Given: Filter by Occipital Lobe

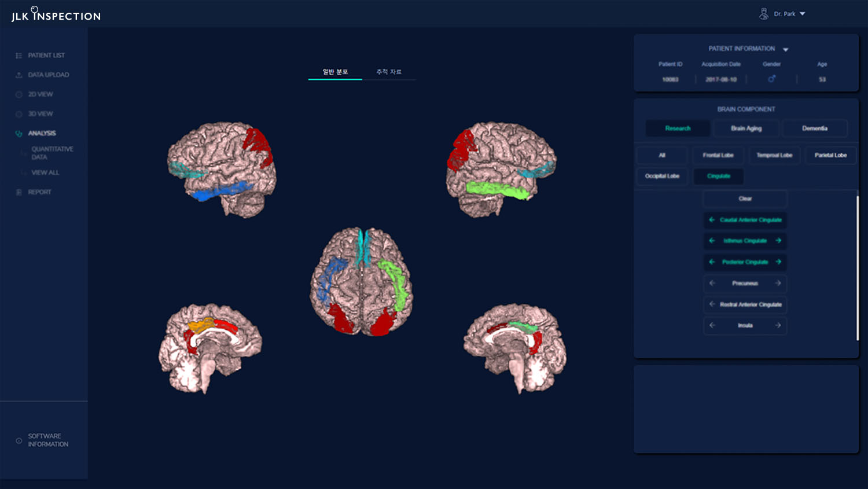Looking at the screenshot, I should pos(662,176).
